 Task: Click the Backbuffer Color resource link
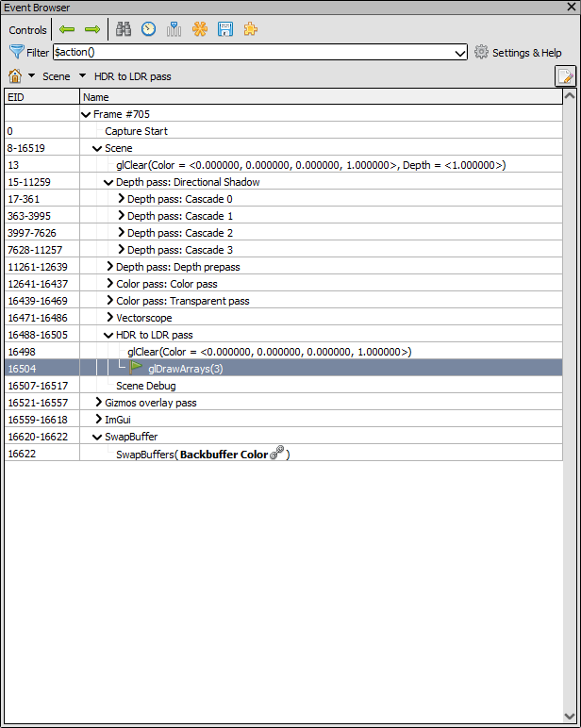pos(224,455)
